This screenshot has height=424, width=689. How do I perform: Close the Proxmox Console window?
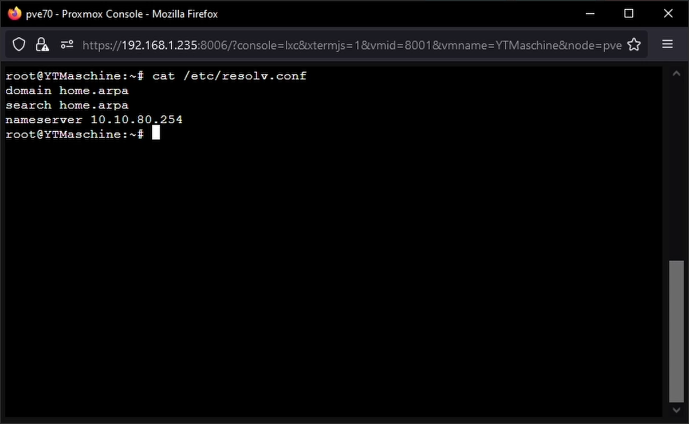click(x=668, y=14)
